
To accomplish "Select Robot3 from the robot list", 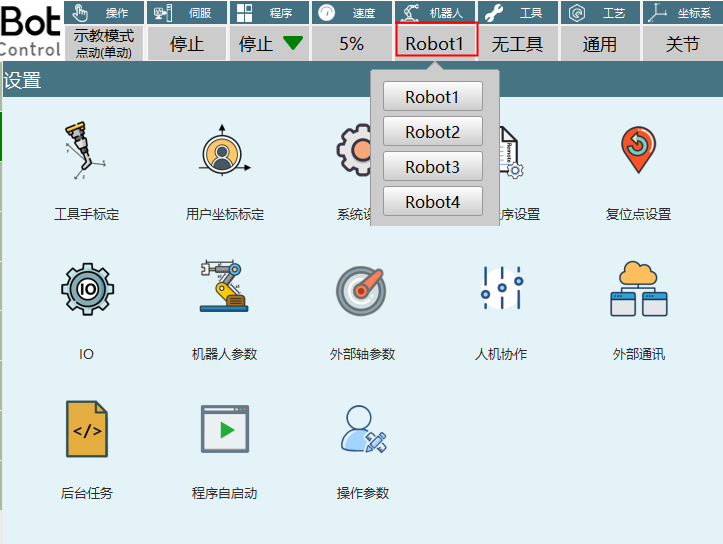I will pos(433,167).
